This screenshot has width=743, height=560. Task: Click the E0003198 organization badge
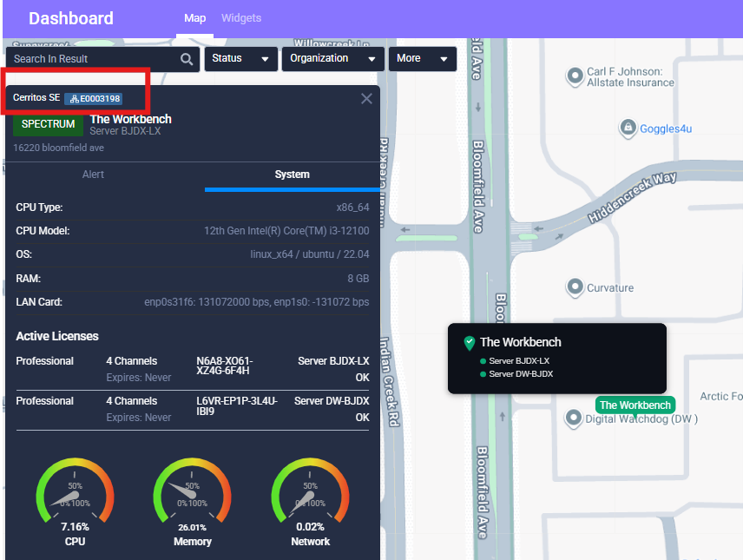[x=95, y=98]
